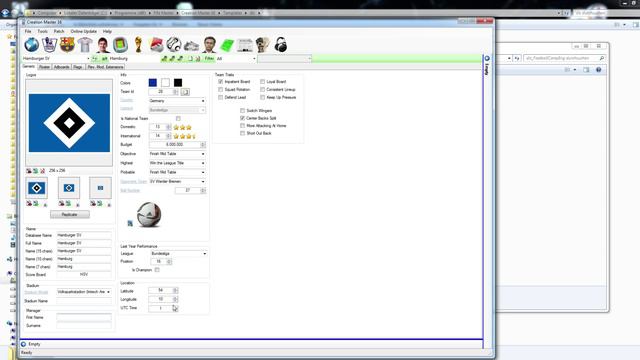Enable Switch Wingers checkbox
The height and width of the screenshot is (360, 640).
pyautogui.click(x=242, y=111)
